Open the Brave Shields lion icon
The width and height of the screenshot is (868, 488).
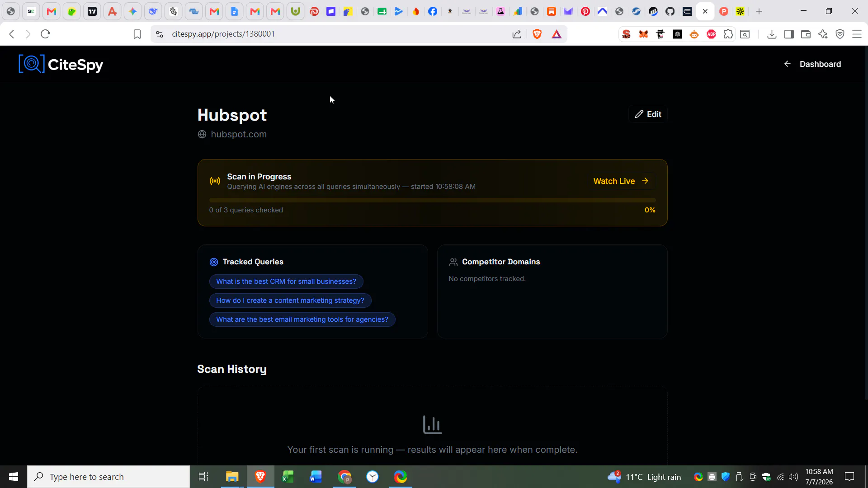(x=537, y=34)
